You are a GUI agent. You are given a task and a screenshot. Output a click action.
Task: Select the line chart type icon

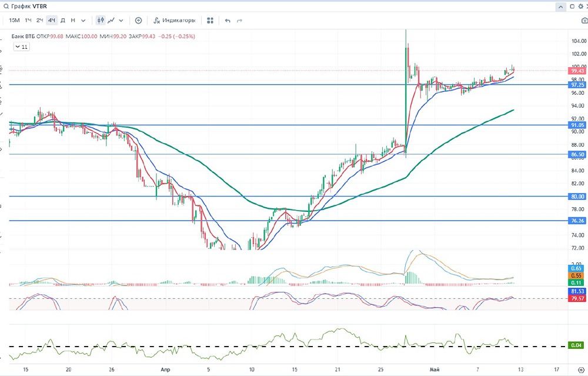111,21
